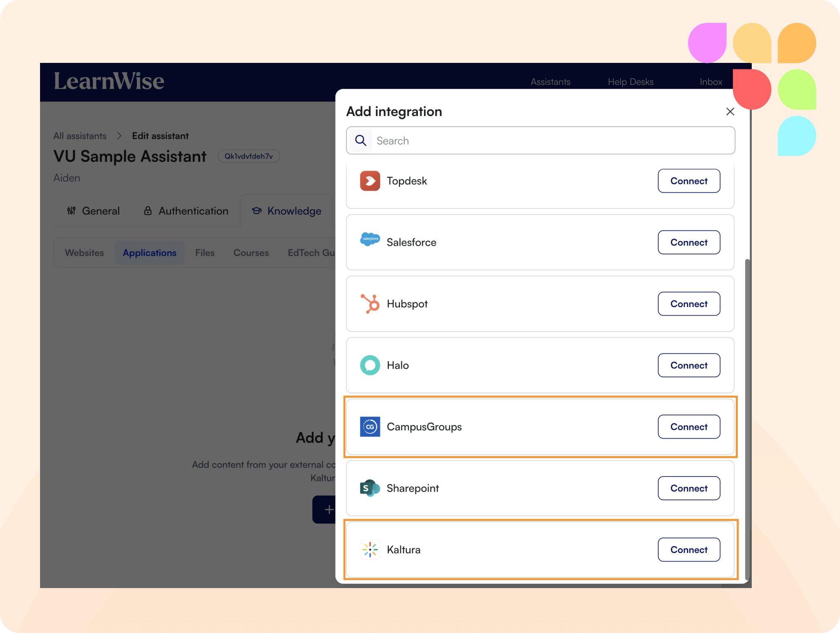The image size is (840, 633).
Task: Click the Sharepoint logo icon
Action: coord(370,488)
